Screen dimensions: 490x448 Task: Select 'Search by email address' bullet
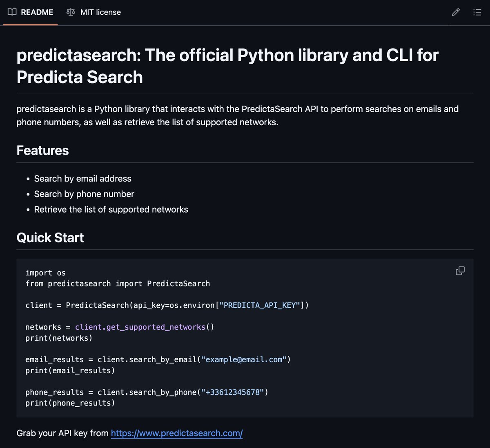[83, 178]
